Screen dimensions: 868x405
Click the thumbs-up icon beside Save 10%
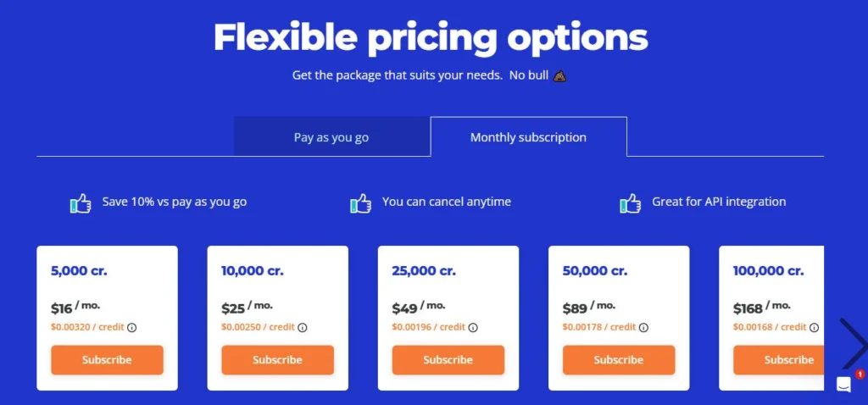[x=81, y=203]
